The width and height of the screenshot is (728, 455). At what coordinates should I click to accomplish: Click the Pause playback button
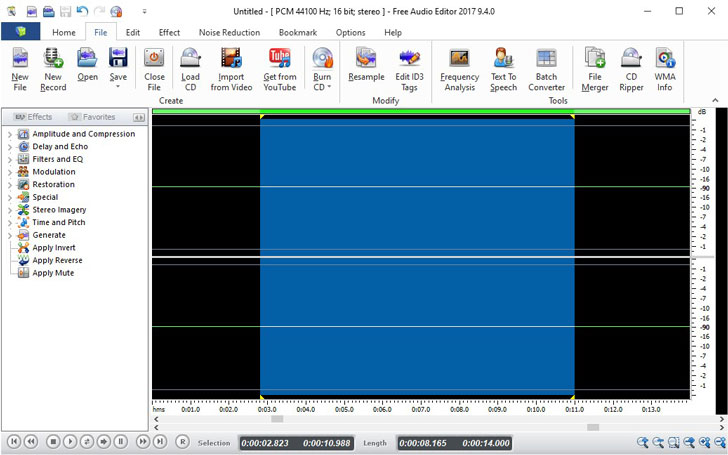coord(120,441)
